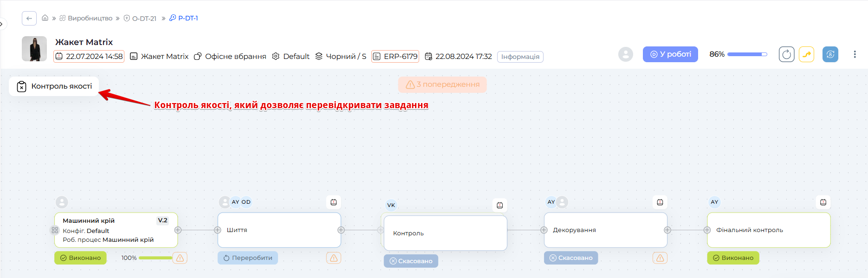Open calendar icon above Шиття task
Viewport: 868px width, 278px height.
334,202
